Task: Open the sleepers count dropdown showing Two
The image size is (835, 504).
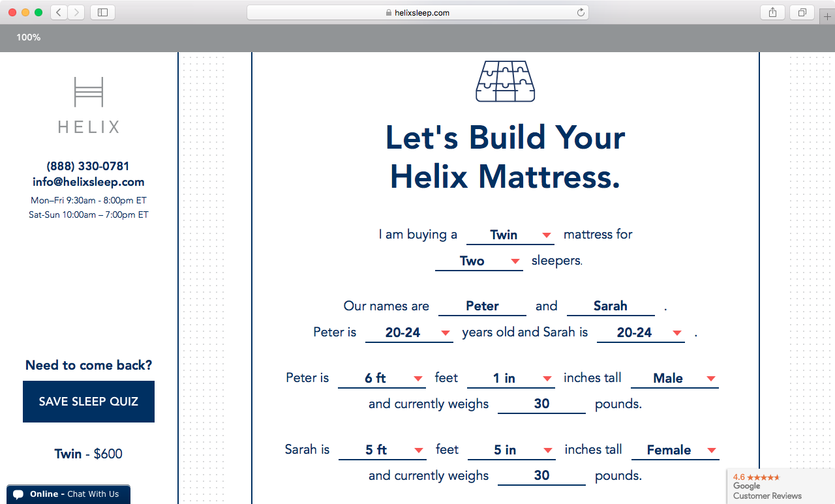Action: [x=479, y=261]
